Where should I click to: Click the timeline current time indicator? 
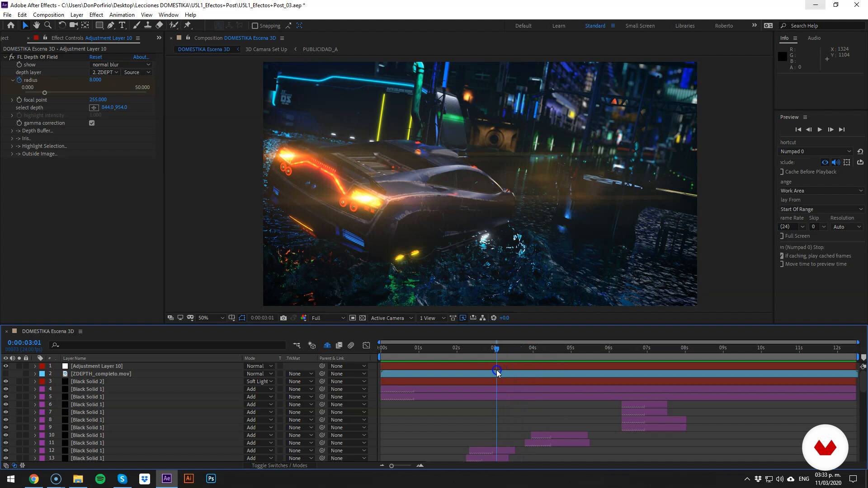click(x=496, y=348)
